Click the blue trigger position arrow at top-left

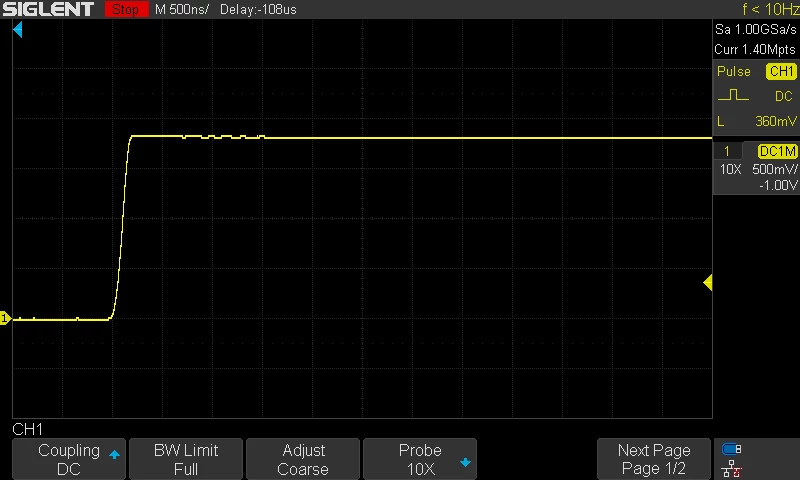(18, 30)
